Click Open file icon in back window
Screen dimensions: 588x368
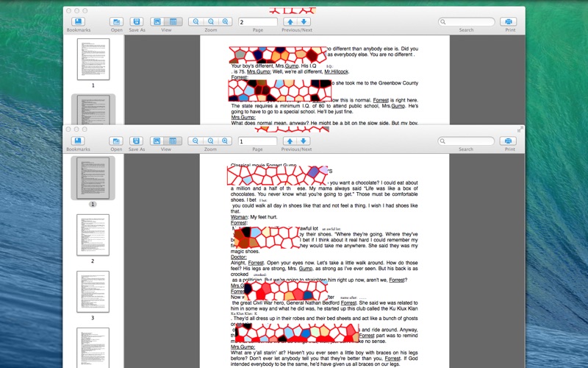pos(117,22)
